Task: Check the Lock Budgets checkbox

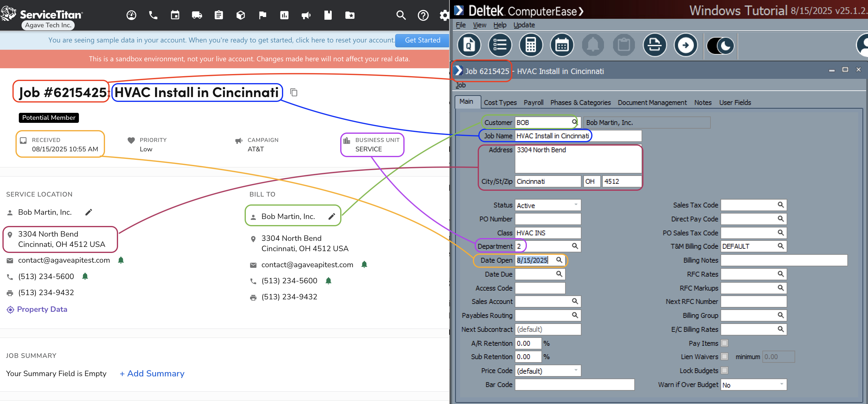Action: 724,370
